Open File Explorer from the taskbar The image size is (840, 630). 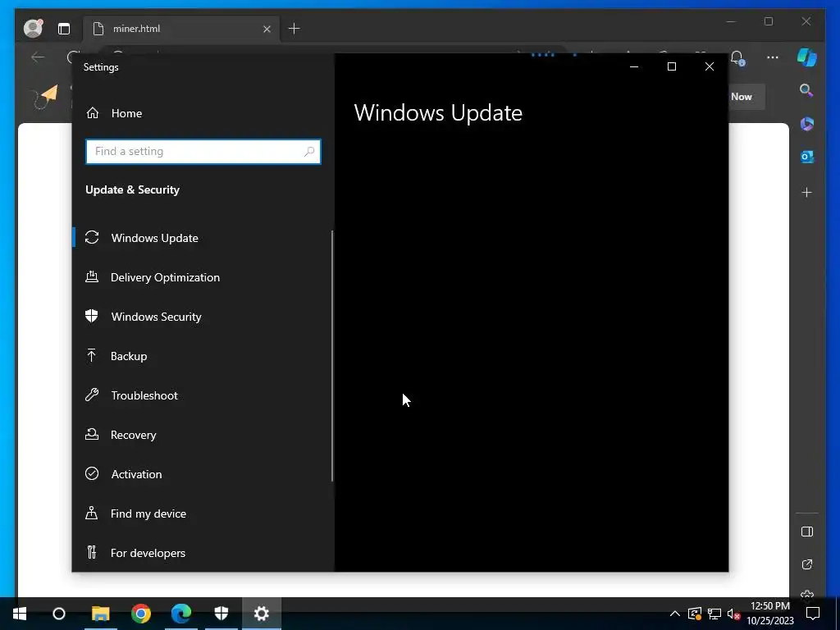[x=100, y=614]
